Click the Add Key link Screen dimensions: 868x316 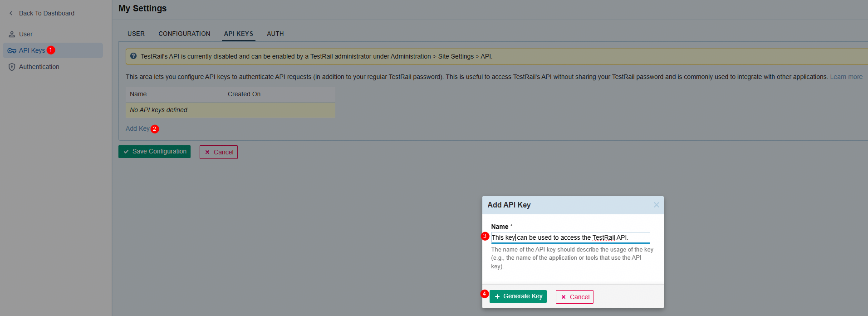[137, 128]
